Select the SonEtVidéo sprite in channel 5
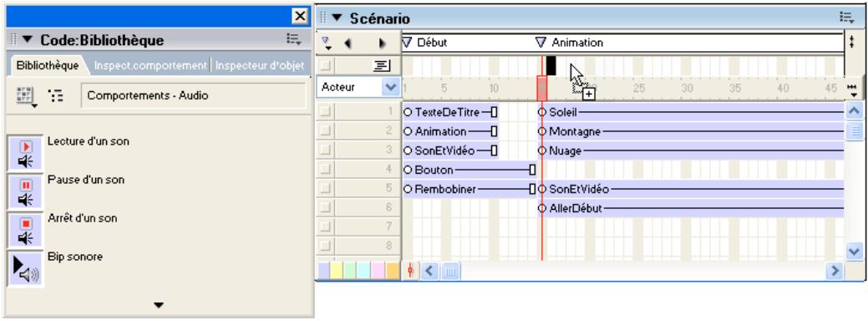 691,189
